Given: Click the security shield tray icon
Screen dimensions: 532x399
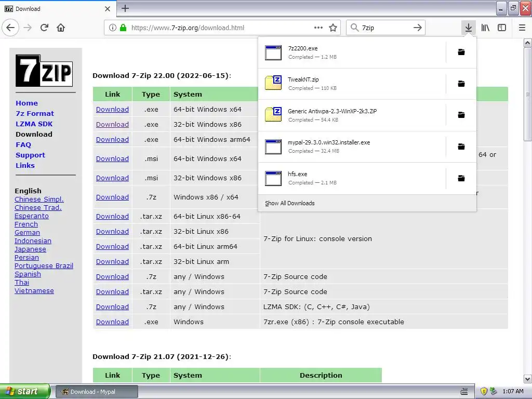Looking at the screenshot, I should 484,391.
